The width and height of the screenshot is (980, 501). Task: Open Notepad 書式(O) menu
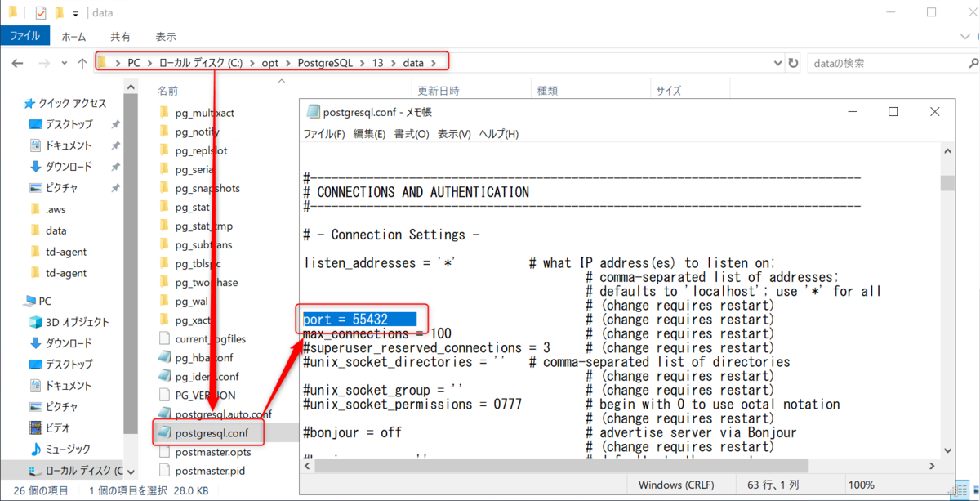point(412,134)
